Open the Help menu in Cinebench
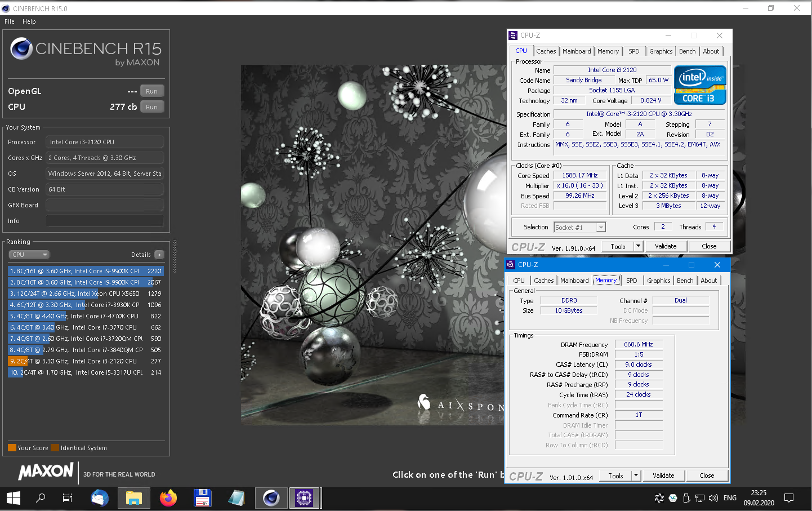Screen dimensions: 812x511 click(29, 21)
